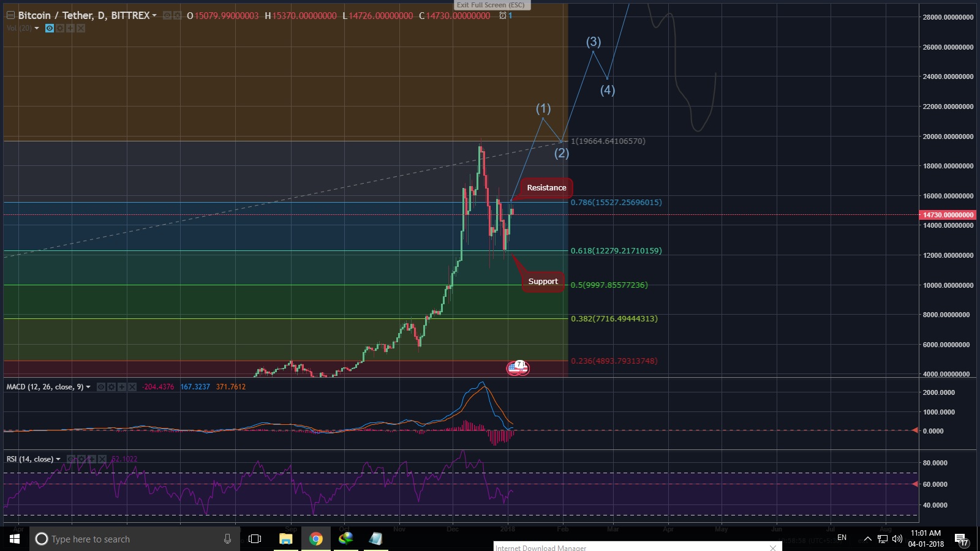Image resolution: width=980 pixels, height=551 pixels.
Task: Remove RSI indicator with X icon
Action: [x=102, y=459]
